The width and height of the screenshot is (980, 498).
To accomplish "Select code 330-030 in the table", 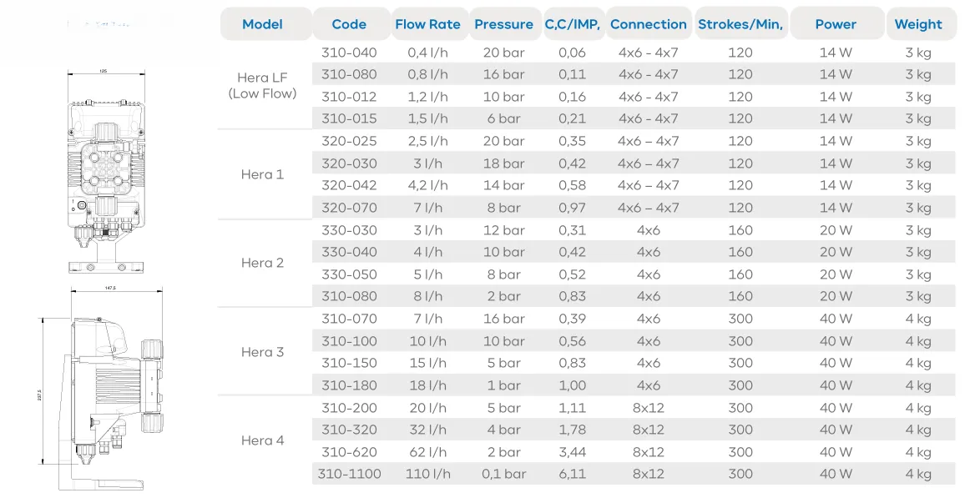I will [x=349, y=230].
